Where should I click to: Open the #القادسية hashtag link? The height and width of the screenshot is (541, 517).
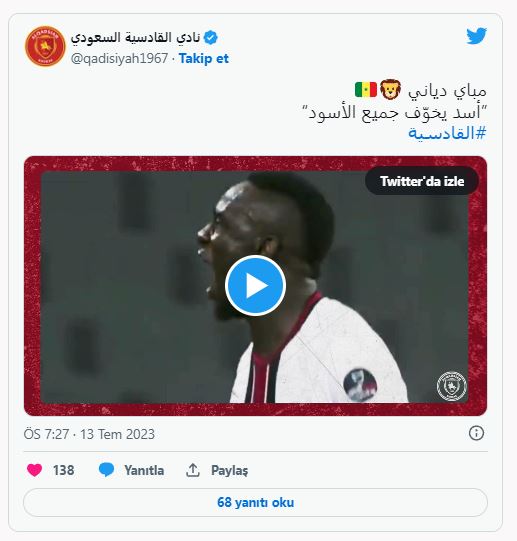click(447, 133)
